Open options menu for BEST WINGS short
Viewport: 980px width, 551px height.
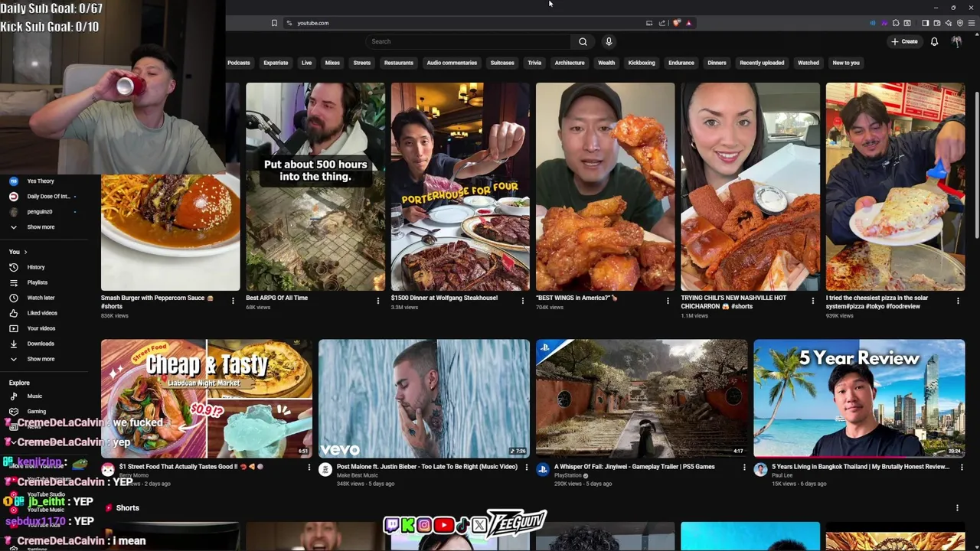[668, 301]
